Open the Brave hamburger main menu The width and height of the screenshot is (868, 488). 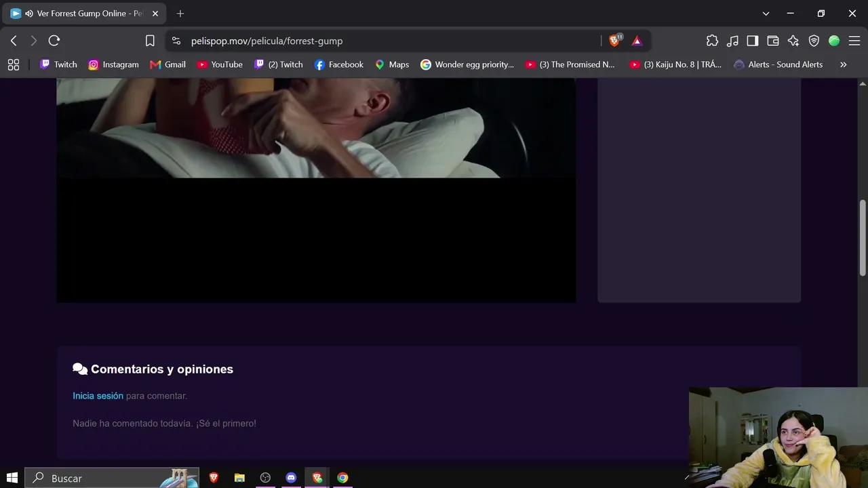[854, 41]
